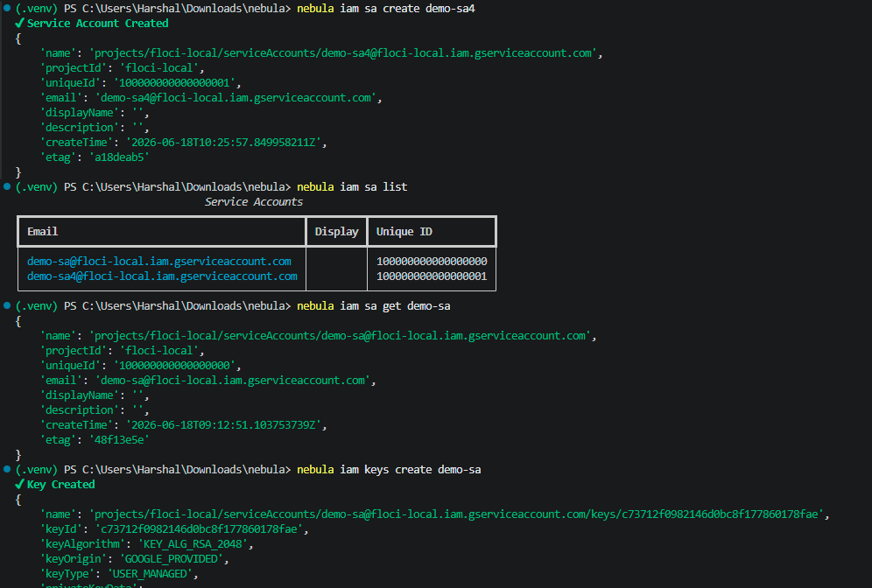
Task: Click the 'Display' column header
Action: 336,231
